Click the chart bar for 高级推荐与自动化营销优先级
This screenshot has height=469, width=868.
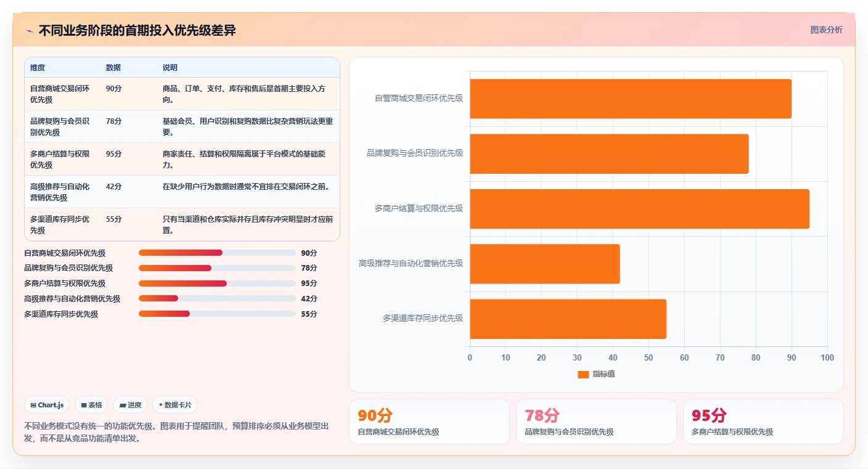point(545,264)
